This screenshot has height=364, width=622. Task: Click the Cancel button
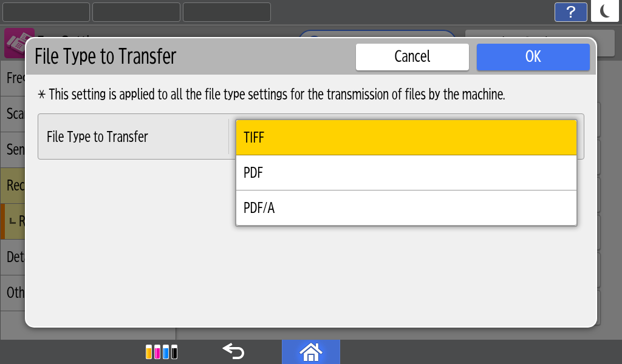(x=412, y=56)
